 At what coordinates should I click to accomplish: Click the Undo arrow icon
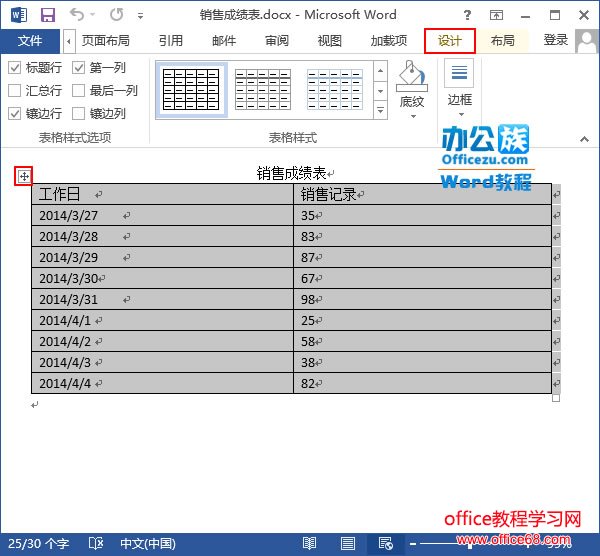pos(77,15)
